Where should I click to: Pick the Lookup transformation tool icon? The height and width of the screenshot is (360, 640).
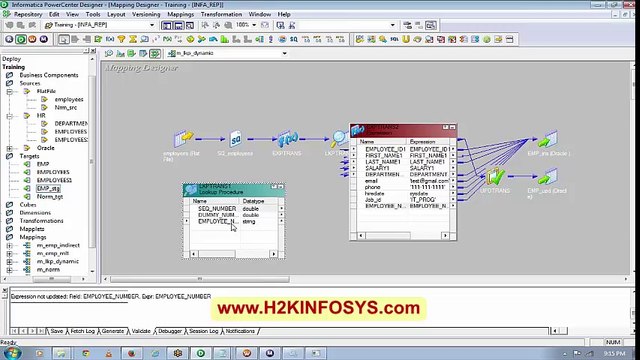[x=144, y=39]
